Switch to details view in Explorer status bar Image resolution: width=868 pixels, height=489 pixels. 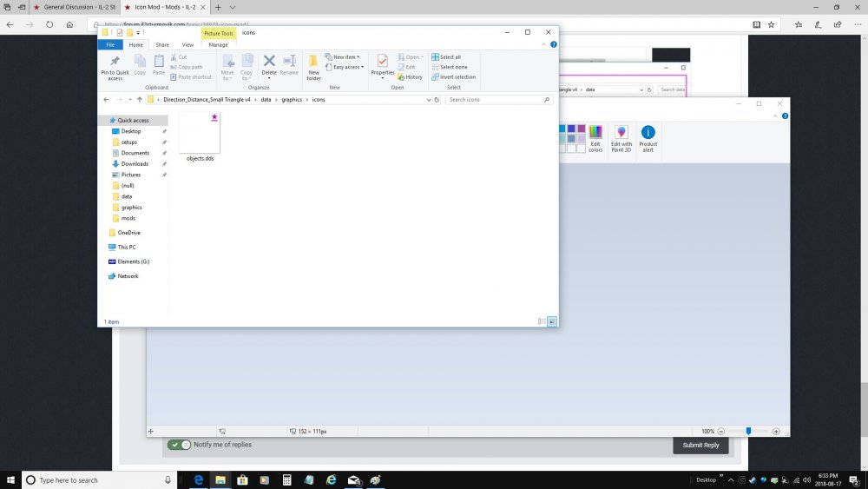tap(542, 321)
